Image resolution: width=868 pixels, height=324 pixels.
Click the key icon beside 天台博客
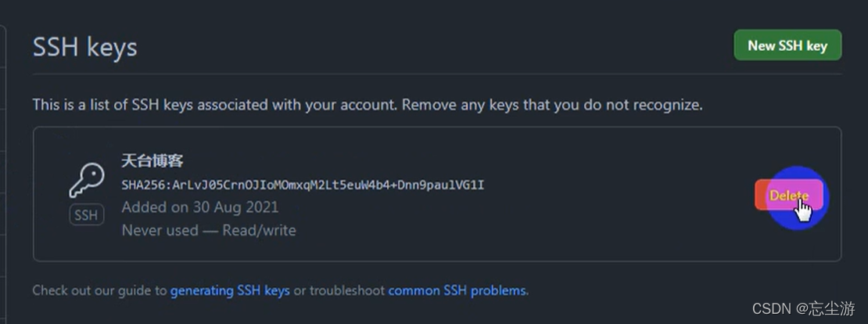click(x=86, y=181)
